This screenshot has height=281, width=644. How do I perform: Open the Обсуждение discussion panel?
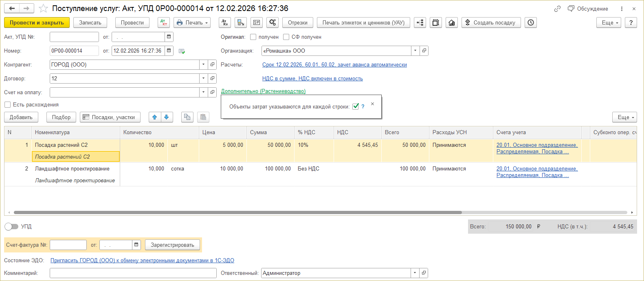tap(588, 9)
